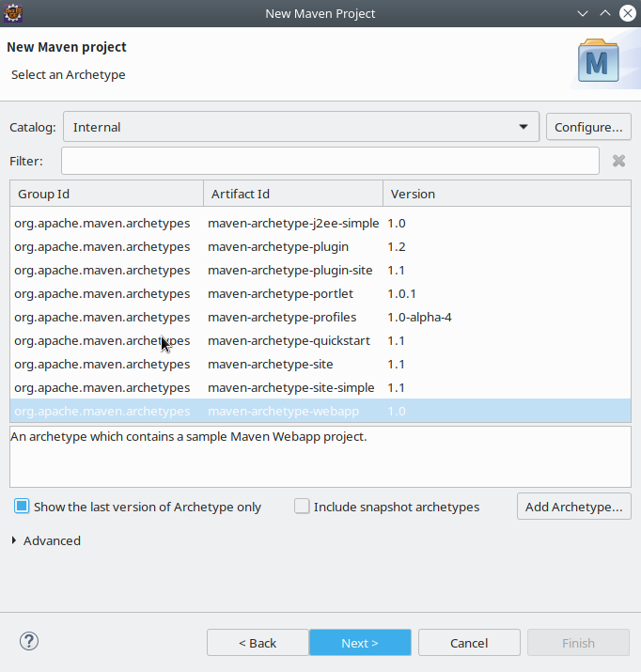Focus the Filter text field

330,161
